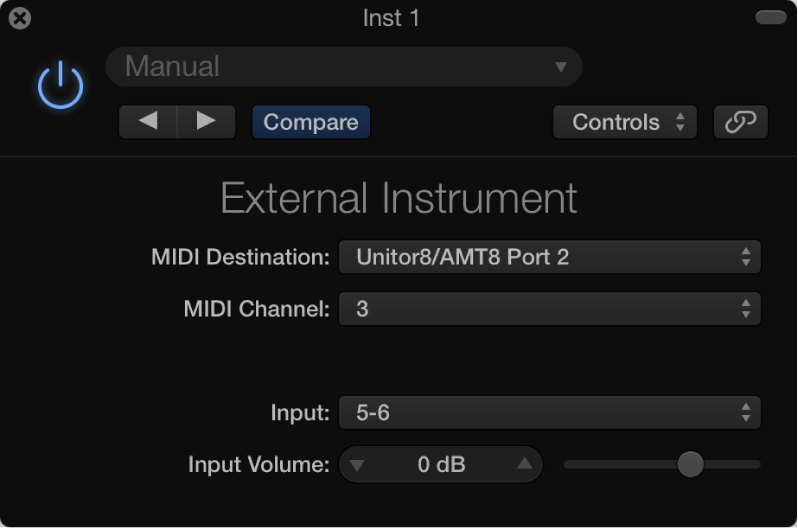
Task: Toggle the plug-in power button
Action: 60,85
